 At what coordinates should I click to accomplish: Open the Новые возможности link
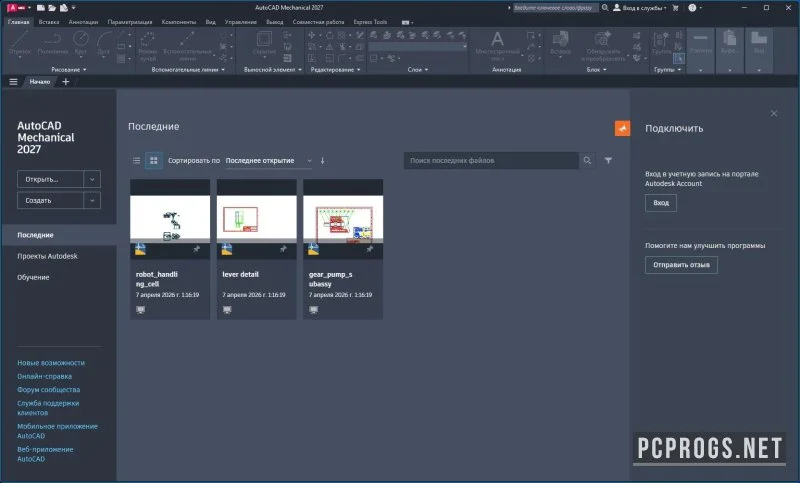[51, 363]
